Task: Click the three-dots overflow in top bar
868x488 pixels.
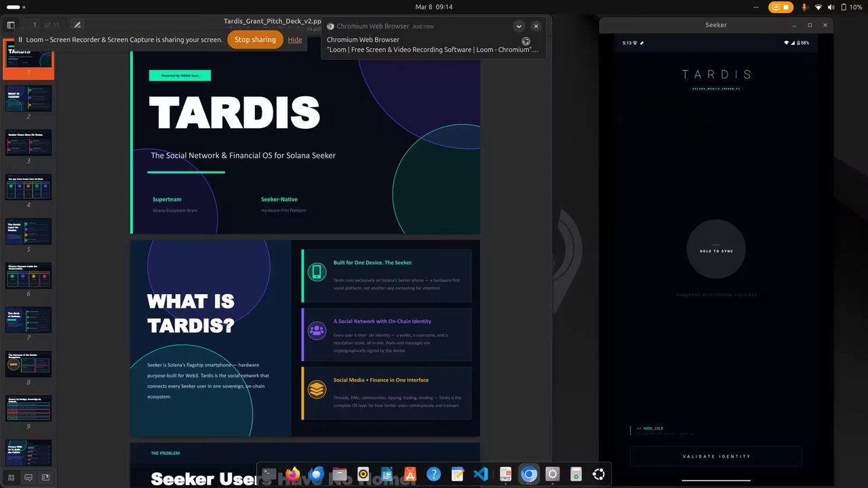Action: (x=755, y=7)
